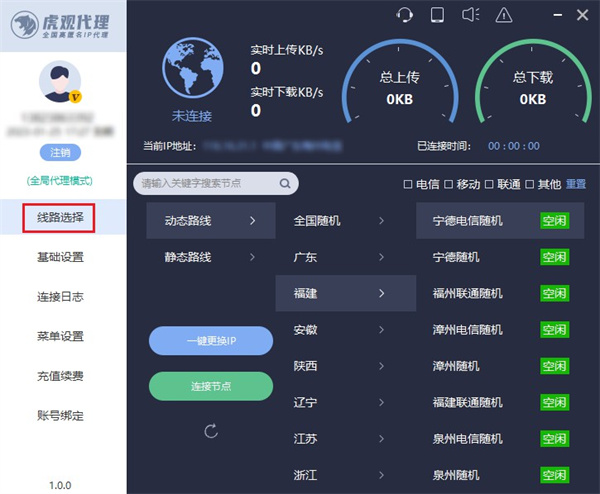
Task: Open 连接日志 in the sidebar
Action: [60, 296]
